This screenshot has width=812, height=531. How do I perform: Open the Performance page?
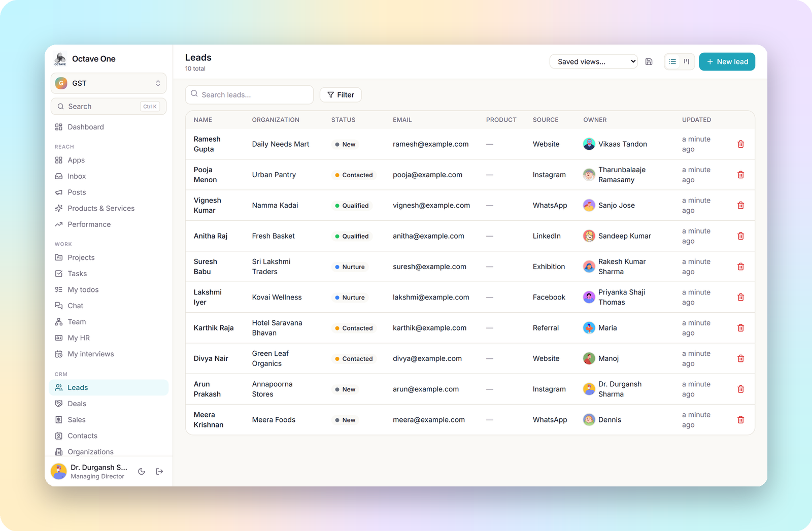(x=109, y=224)
